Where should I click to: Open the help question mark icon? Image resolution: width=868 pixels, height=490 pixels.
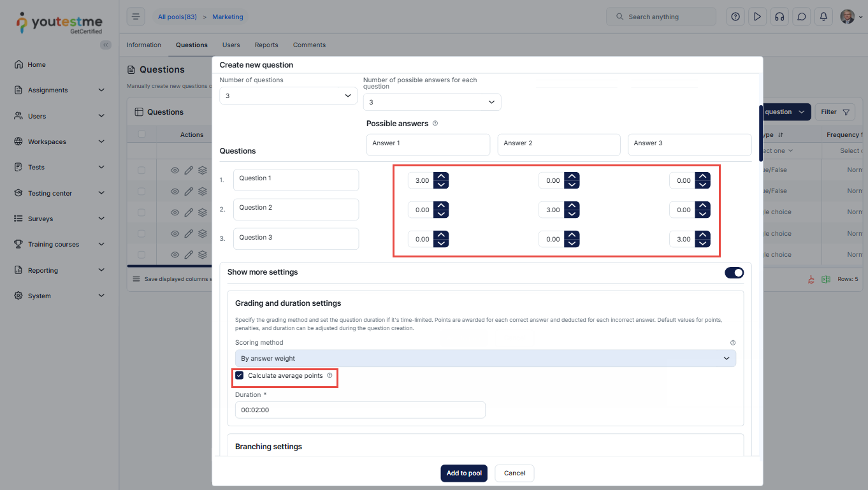pos(735,17)
